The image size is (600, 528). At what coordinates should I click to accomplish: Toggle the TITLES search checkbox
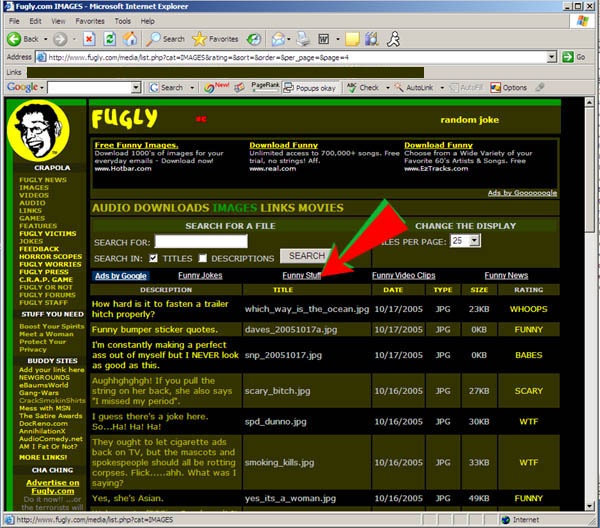[x=153, y=258]
